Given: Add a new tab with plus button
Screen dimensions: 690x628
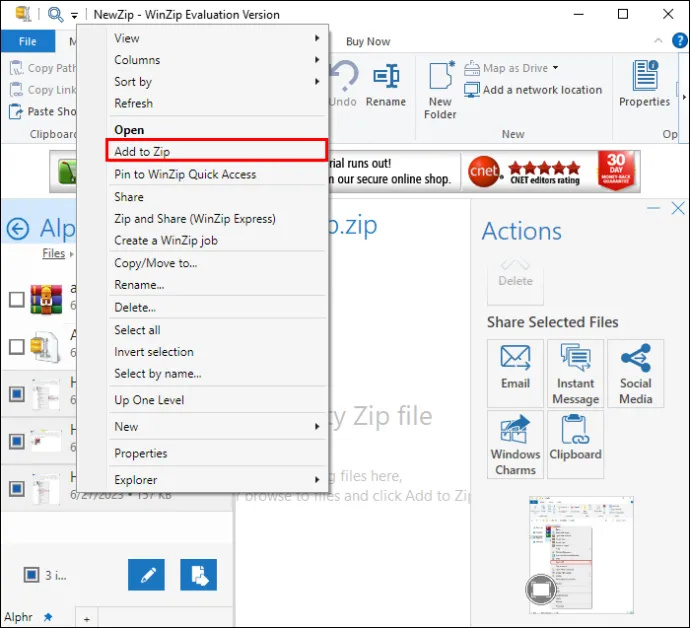Looking at the screenshot, I should [87, 619].
